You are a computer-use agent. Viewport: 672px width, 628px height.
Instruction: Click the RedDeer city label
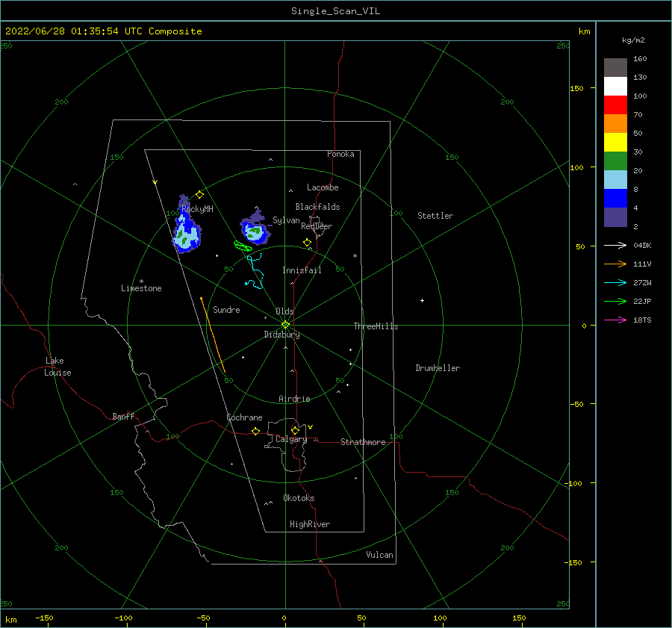tap(317, 226)
